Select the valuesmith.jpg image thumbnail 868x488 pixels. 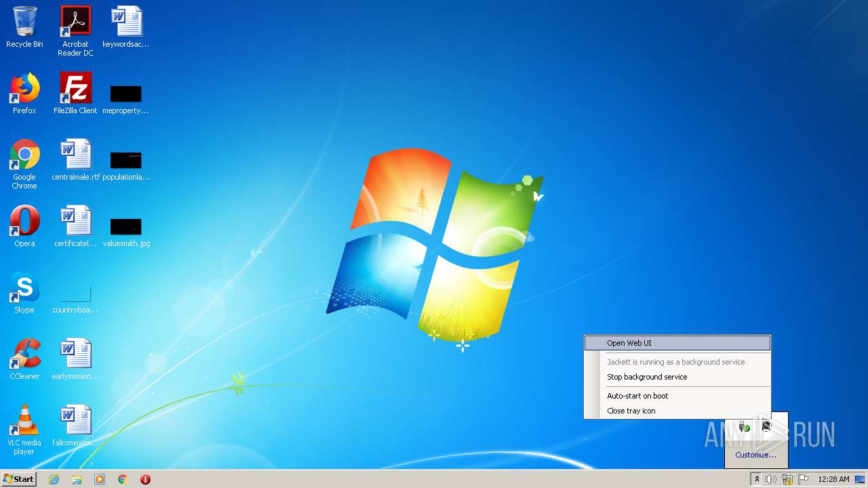126,232
